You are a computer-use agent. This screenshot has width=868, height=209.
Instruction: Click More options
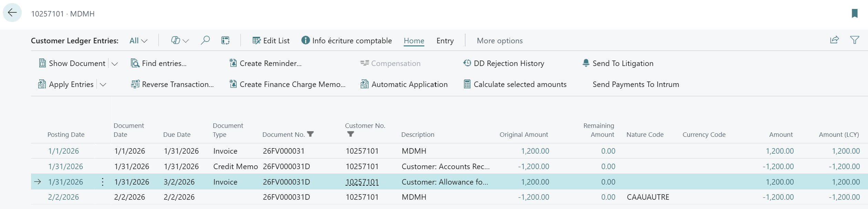pos(499,41)
